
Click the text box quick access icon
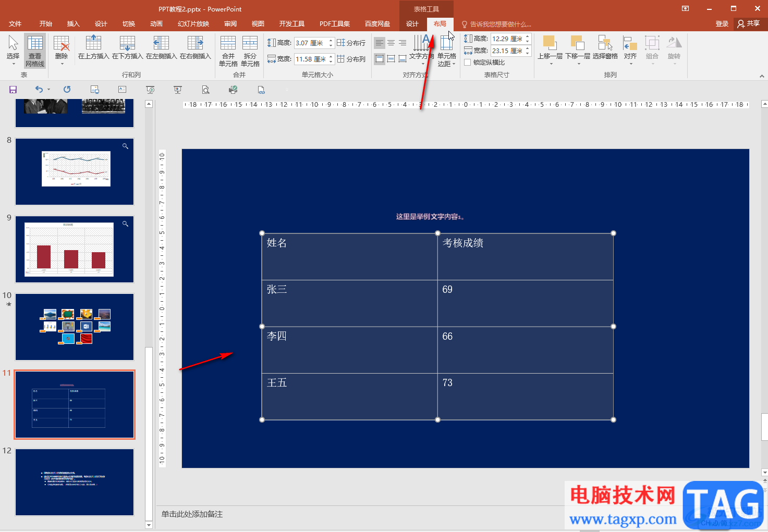[122, 90]
